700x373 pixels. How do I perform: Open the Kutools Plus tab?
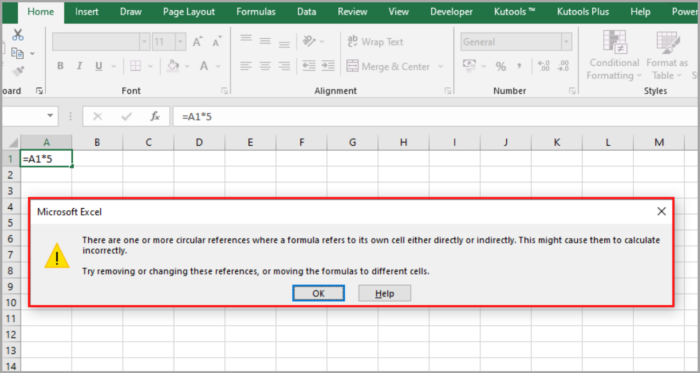(583, 12)
